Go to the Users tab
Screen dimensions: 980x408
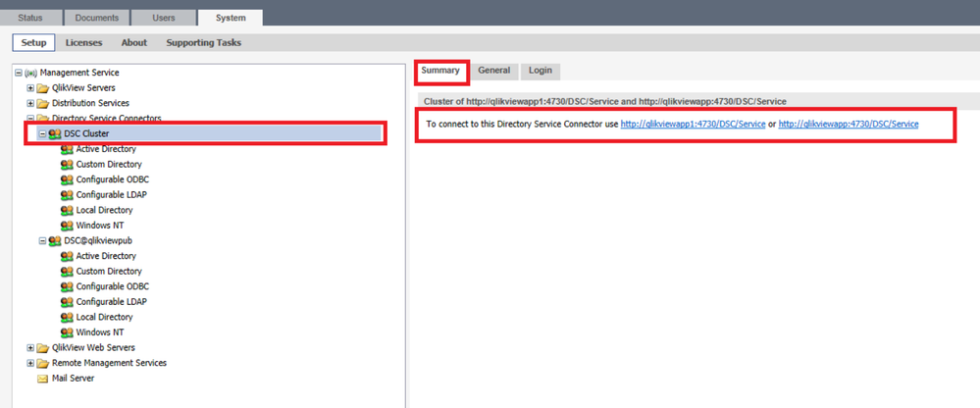[164, 18]
